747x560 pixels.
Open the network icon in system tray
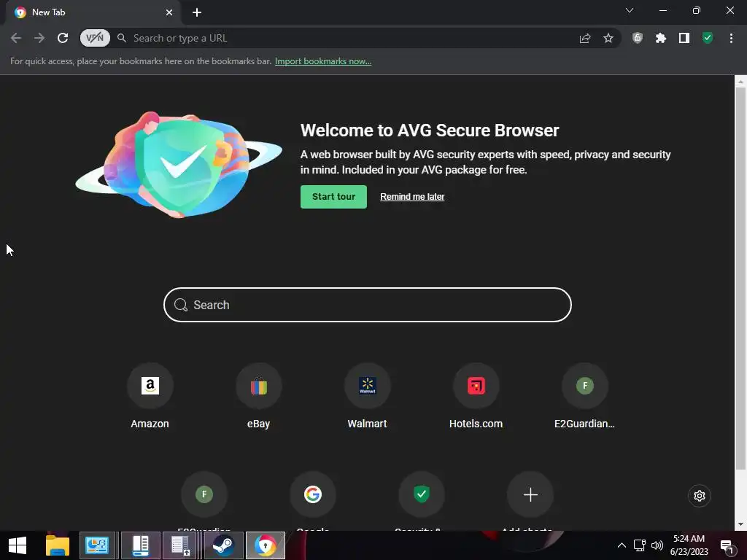[x=639, y=545]
